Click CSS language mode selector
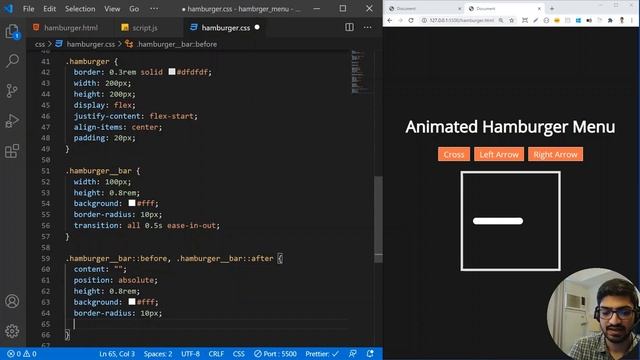The width and height of the screenshot is (640, 360). point(238,354)
